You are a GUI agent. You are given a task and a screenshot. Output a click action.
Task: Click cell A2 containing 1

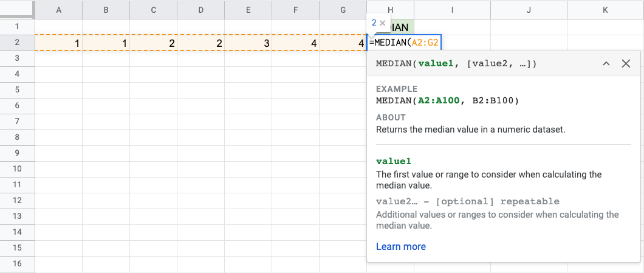tap(58, 43)
